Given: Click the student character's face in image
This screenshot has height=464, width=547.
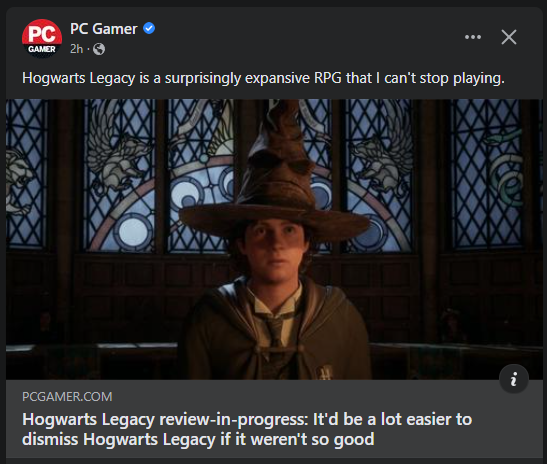Looking at the screenshot, I should pyautogui.click(x=276, y=251).
